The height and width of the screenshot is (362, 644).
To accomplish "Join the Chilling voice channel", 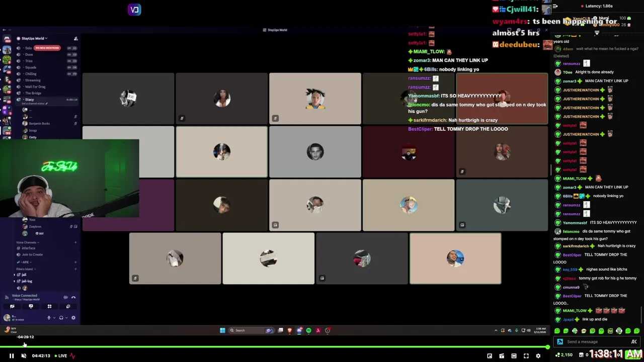I will point(30,74).
